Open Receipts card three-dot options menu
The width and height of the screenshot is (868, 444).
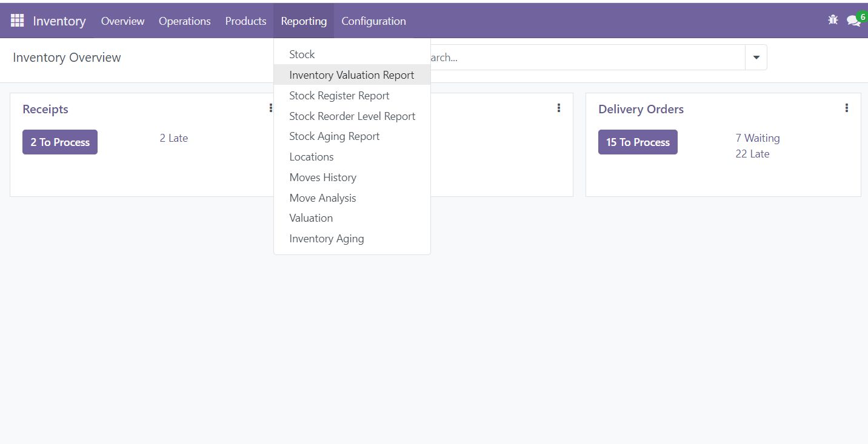click(x=270, y=108)
